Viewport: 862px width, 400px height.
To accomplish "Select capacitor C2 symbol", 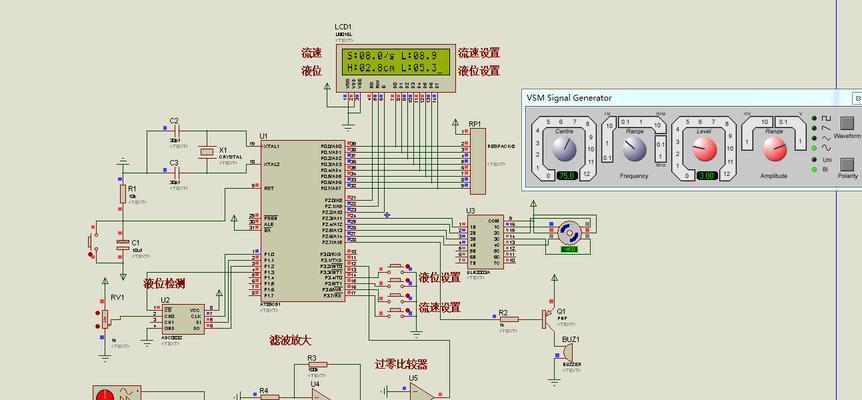I will coord(176,131).
